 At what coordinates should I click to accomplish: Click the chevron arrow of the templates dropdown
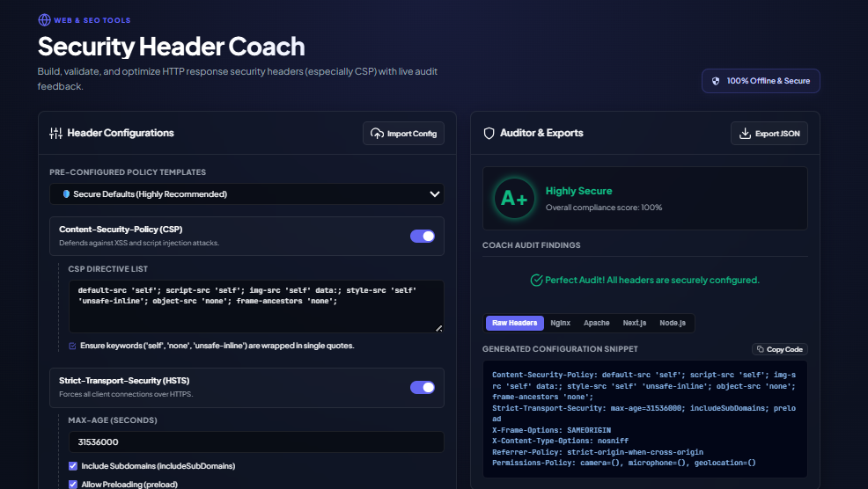(435, 194)
